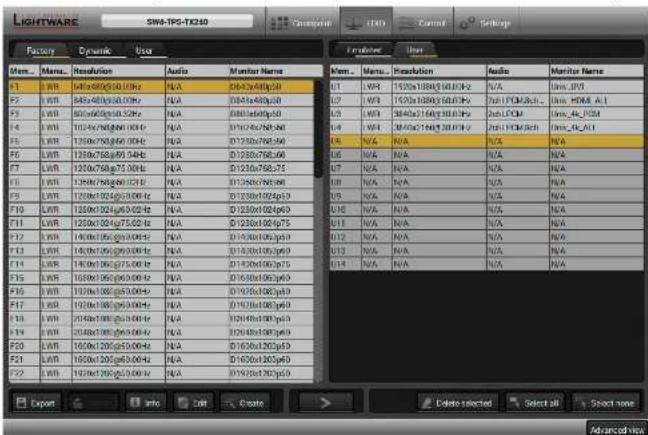
Task: Select the F5 row in the source list
Action: 161,141
